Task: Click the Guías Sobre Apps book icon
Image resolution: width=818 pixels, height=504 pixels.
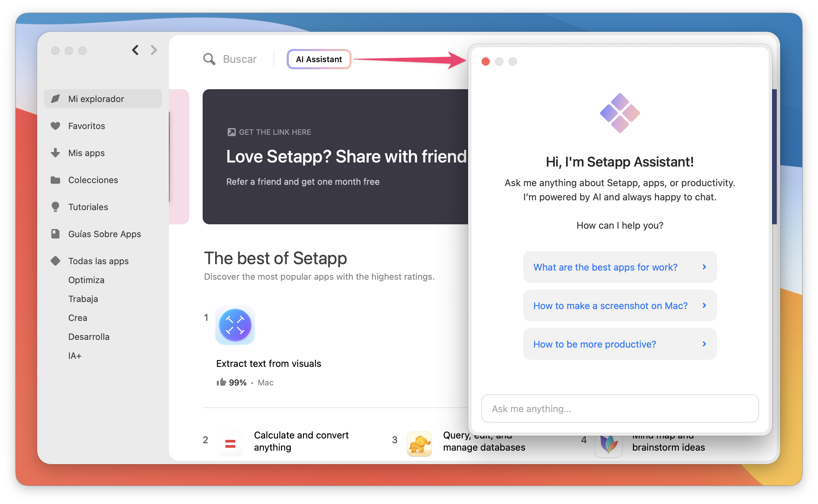Action: [x=55, y=234]
